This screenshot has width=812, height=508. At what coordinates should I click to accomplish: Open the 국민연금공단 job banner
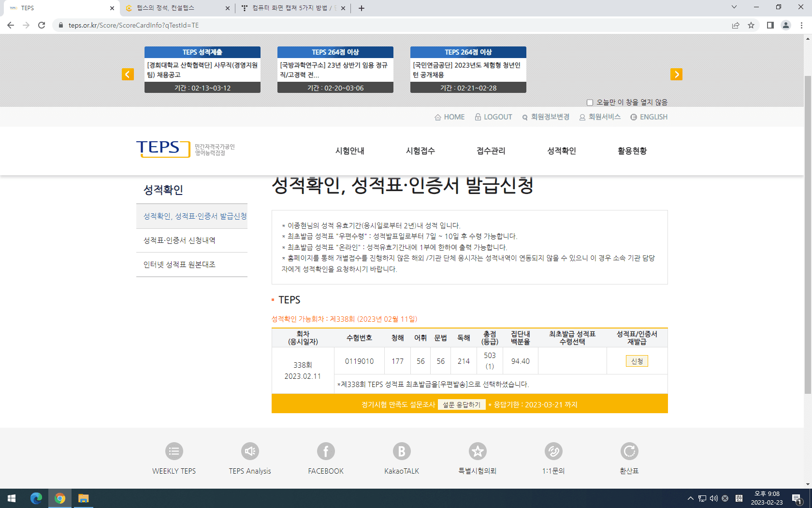point(468,70)
